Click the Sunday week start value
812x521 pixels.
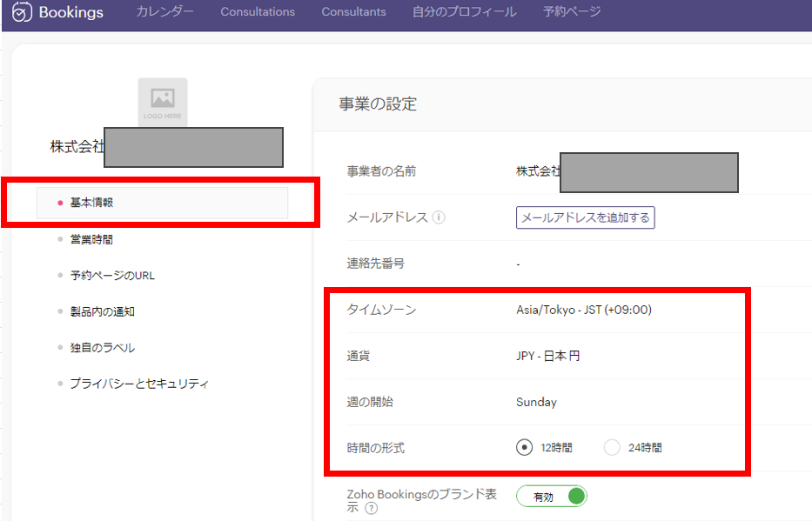536,402
